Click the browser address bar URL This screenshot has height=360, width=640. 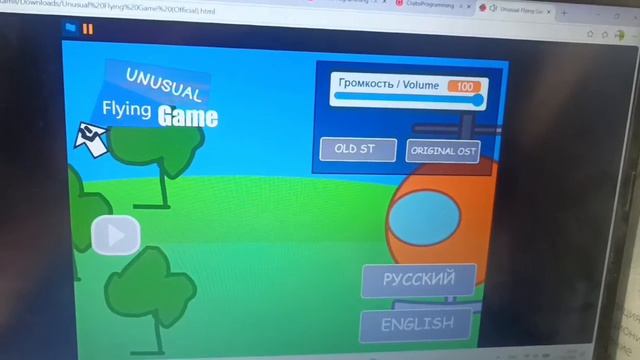(x=108, y=7)
